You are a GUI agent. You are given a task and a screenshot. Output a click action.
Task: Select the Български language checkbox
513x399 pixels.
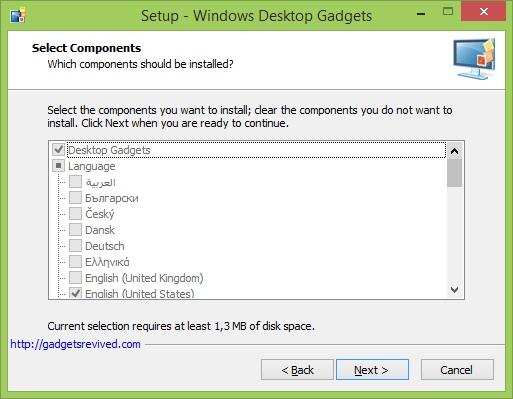point(75,198)
